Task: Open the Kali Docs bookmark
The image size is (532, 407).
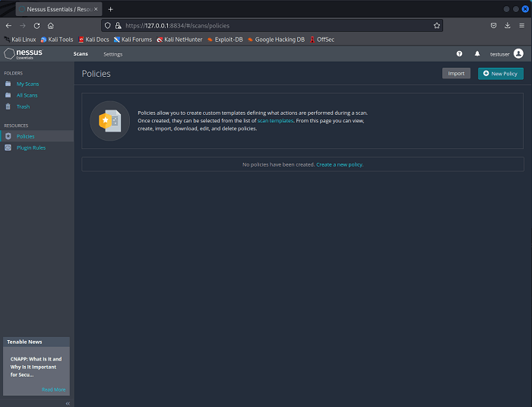Action: (93, 40)
